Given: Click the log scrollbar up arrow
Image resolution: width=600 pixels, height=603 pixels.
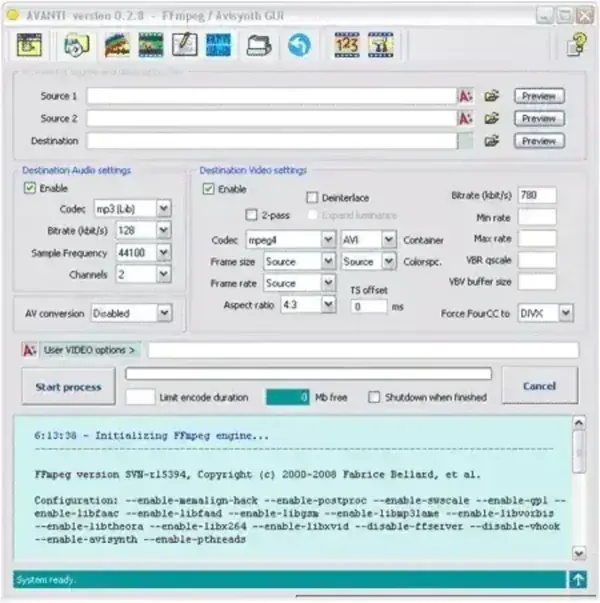Looking at the screenshot, I should click(x=579, y=423).
